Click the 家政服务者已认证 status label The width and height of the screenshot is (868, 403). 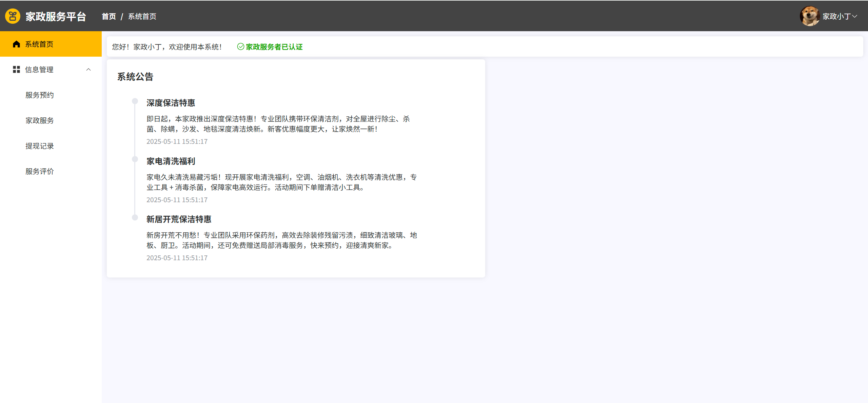click(274, 47)
